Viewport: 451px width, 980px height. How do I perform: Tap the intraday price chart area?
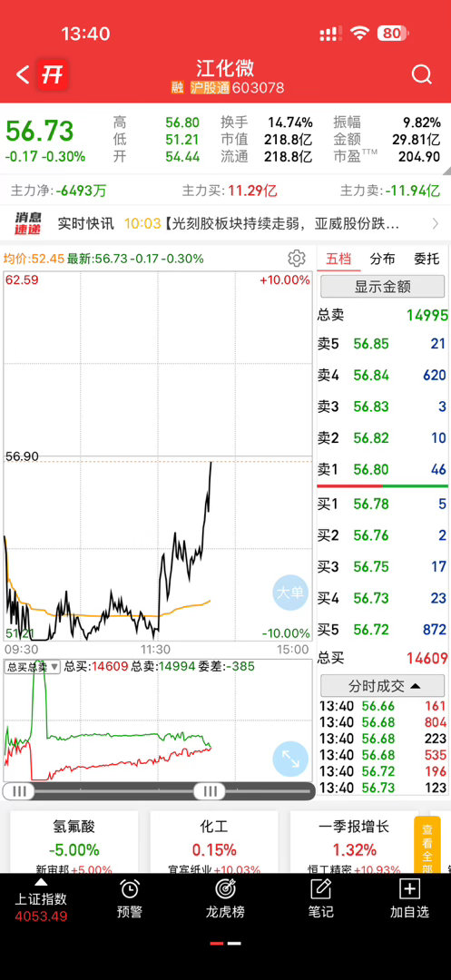click(x=157, y=456)
